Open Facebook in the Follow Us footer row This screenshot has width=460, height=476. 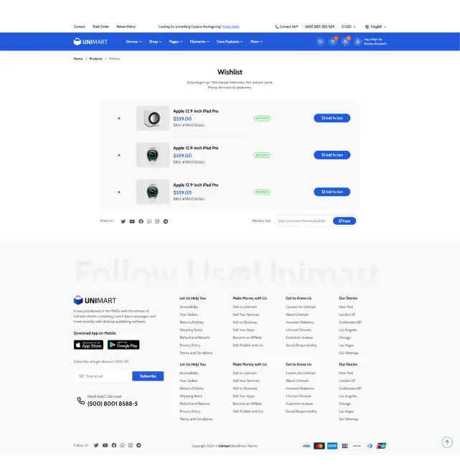114,445
